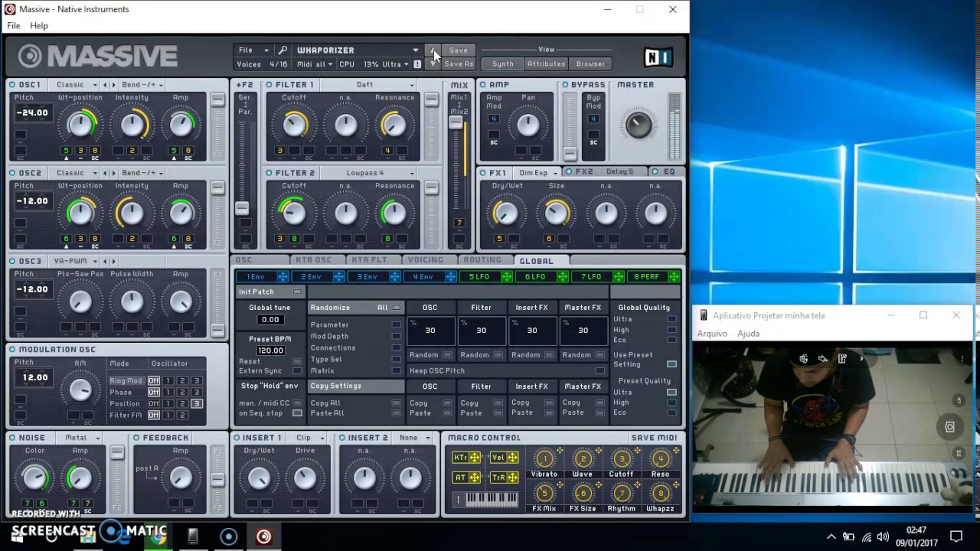Switch to the ROUTING tab
The width and height of the screenshot is (980, 551).
point(482,260)
